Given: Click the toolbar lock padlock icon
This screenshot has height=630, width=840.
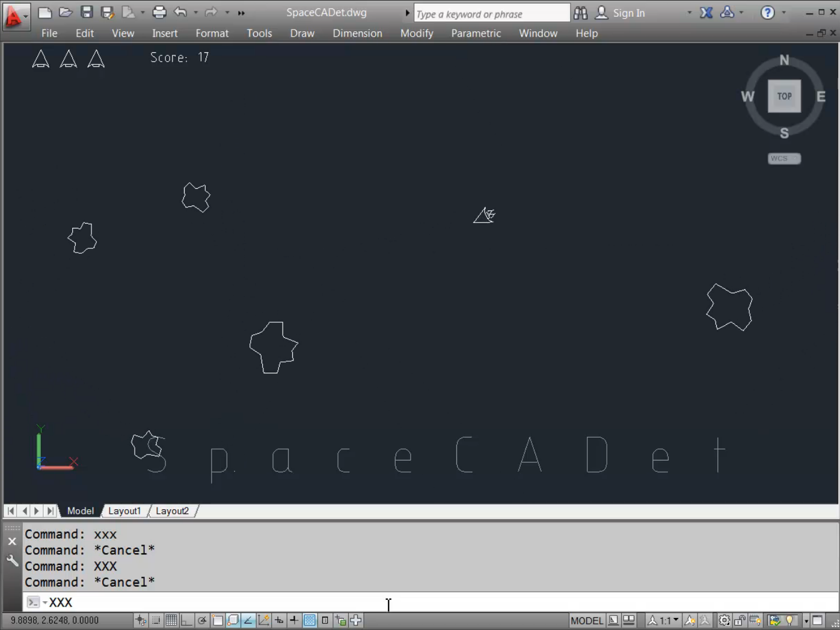Looking at the screenshot, I should [740, 620].
